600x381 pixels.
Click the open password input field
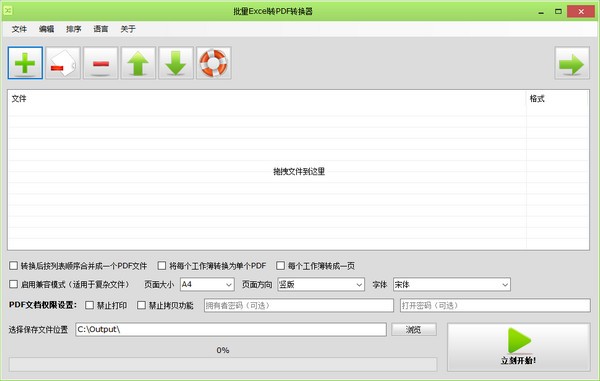(x=495, y=306)
